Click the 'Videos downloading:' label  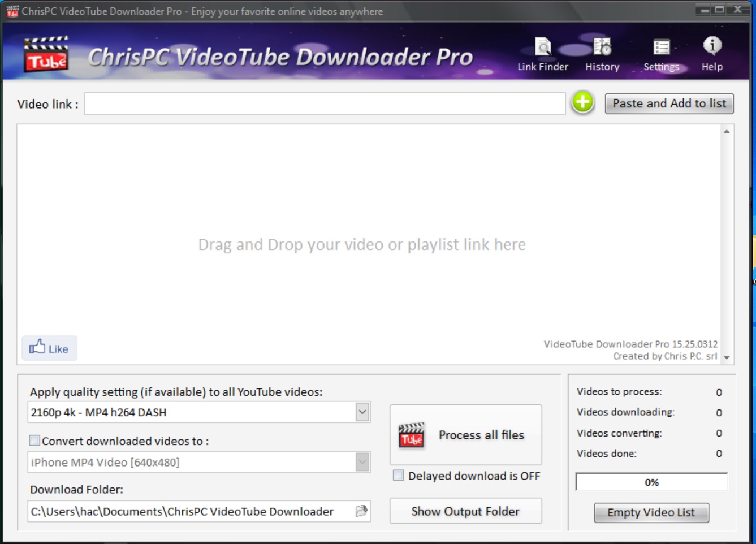625,412
